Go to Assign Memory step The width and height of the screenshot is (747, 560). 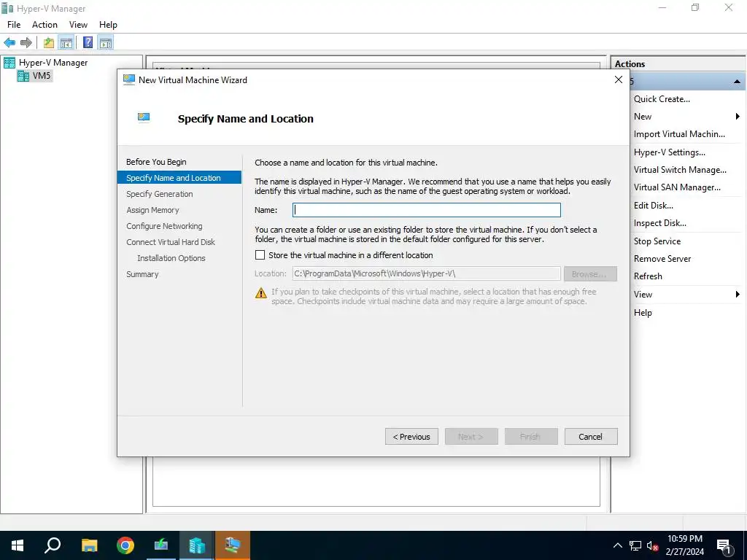[x=152, y=210]
